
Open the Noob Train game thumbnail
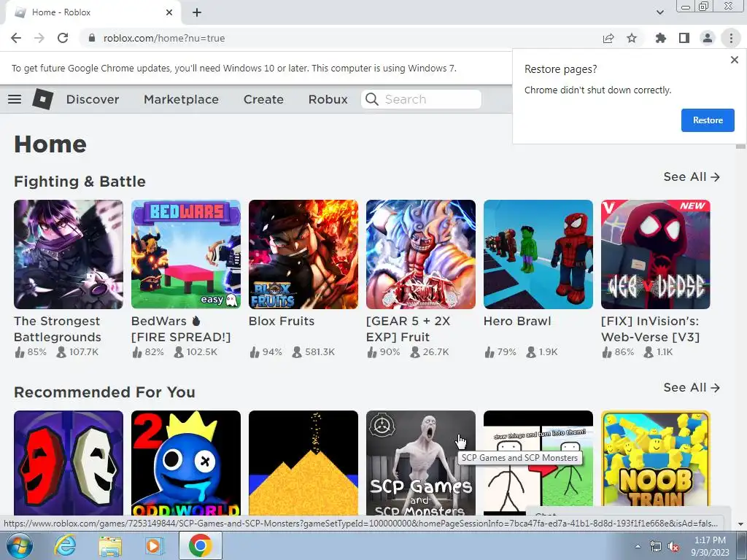click(656, 463)
